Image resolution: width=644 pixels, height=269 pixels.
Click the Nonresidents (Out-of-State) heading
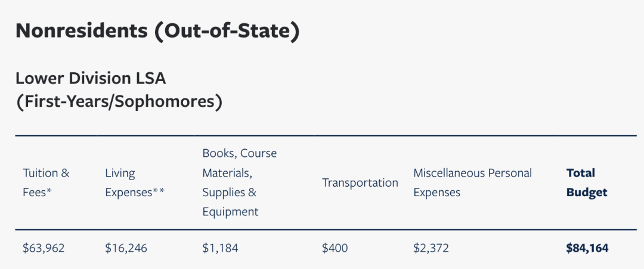157,31
